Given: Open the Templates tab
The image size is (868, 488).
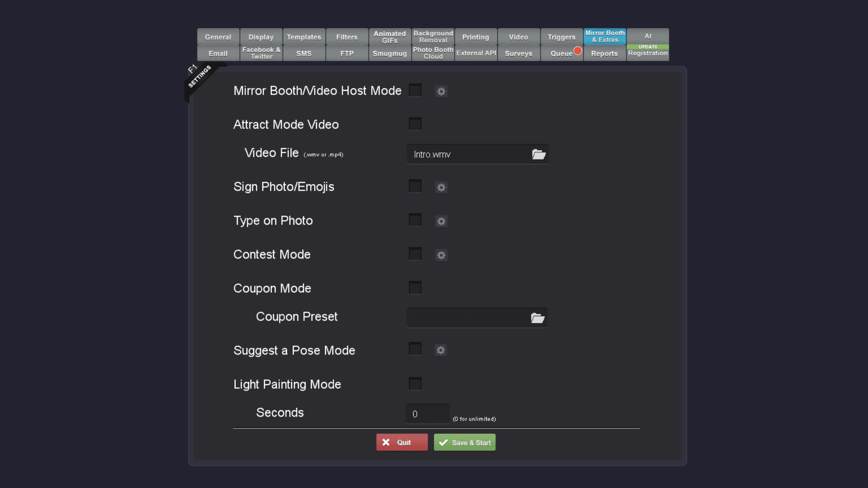Looking at the screenshot, I should (304, 37).
